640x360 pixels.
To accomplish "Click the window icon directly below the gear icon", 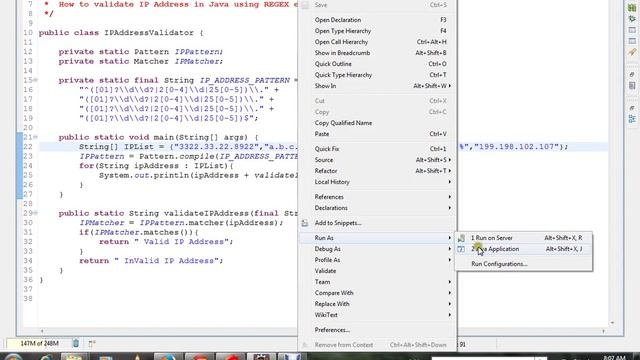I will tap(632, 30).
